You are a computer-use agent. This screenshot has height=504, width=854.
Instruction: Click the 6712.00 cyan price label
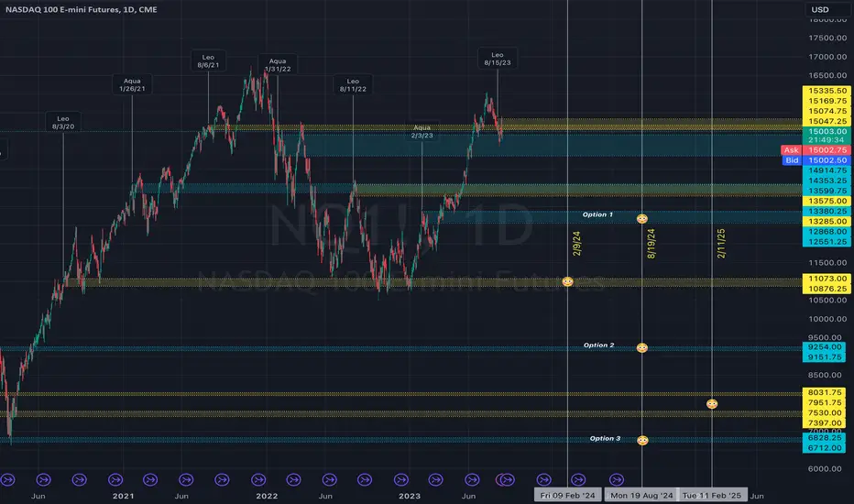point(824,448)
